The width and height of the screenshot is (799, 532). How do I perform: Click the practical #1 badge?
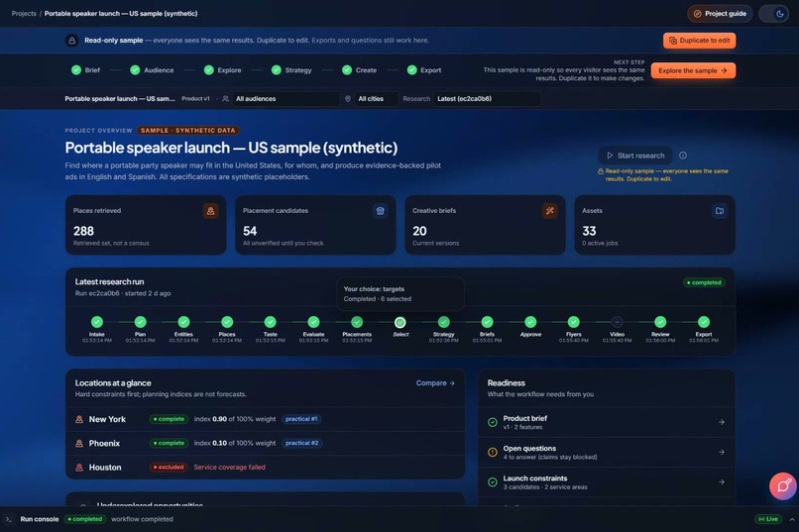point(301,419)
